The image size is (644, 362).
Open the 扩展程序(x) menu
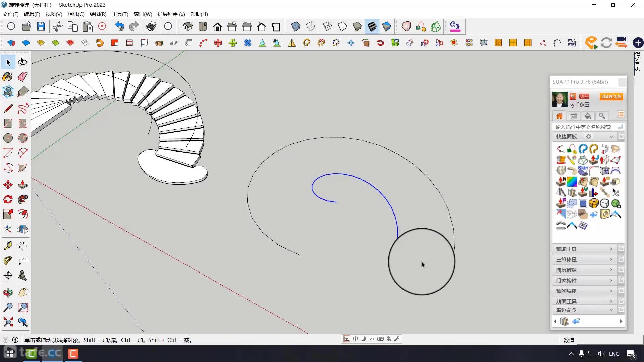pyautogui.click(x=171, y=14)
